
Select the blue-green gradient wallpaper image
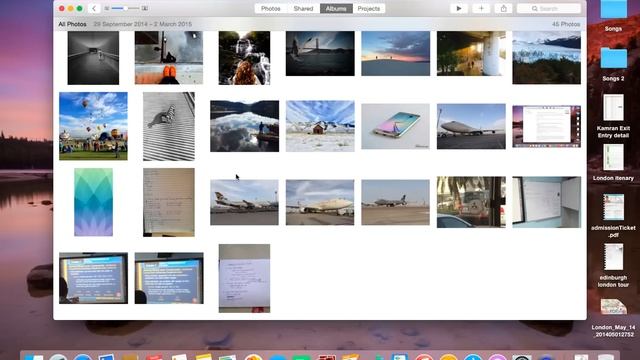93,202
